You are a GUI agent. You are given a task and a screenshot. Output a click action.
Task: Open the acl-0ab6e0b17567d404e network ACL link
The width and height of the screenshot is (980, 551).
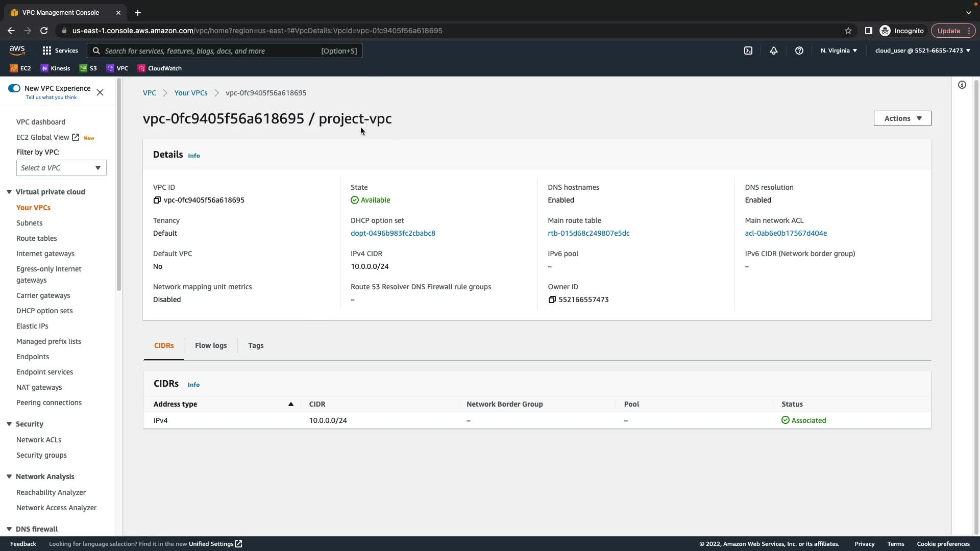point(786,233)
